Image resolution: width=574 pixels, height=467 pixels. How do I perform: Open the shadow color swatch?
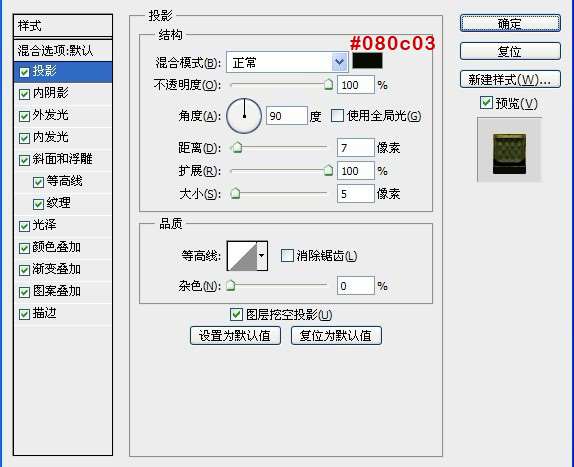pos(368,61)
